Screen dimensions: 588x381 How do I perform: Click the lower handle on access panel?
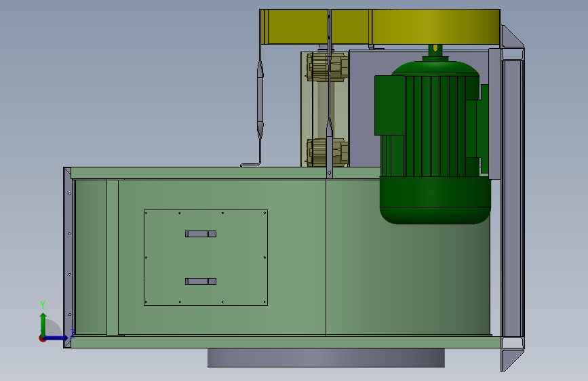click(x=201, y=281)
